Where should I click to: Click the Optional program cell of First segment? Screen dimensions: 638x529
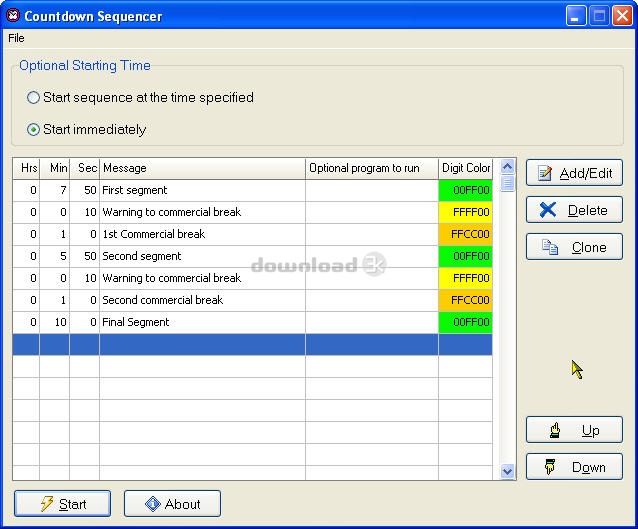(x=372, y=190)
